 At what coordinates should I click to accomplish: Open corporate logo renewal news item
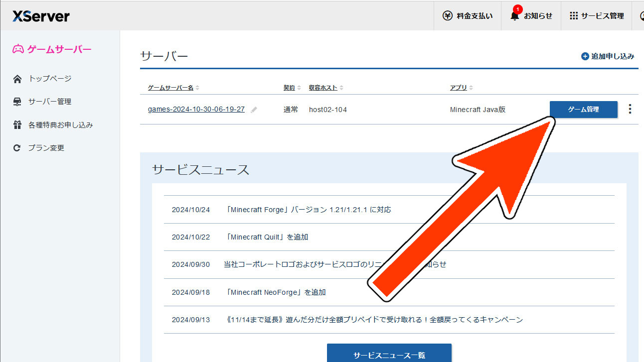[x=335, y=264]
